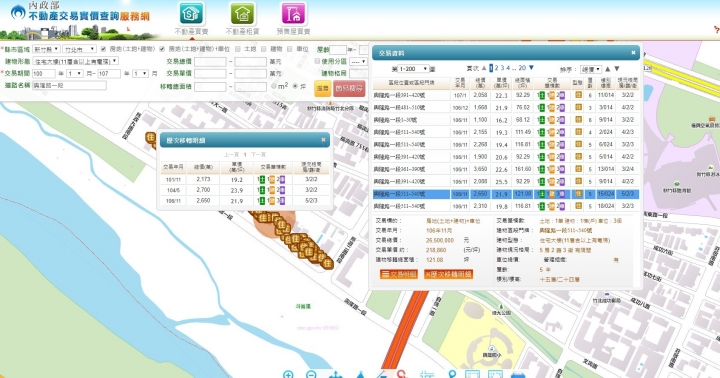The image size is (720, 378).
Task: Go to previous page with grey up arrow
Action: [484, 68]
